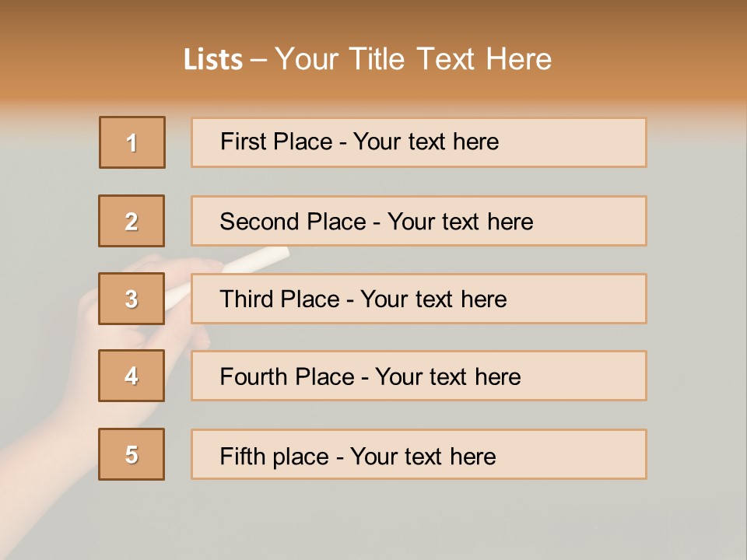The height and width of the screenshot is (560, 747).
Task: Click the bold word "Lists" in title
Action: click(213, 60)
